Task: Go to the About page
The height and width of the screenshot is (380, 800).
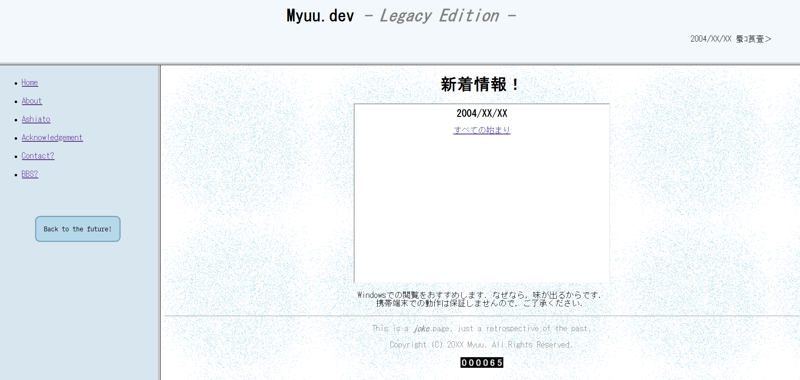Action: click(32, 101)
